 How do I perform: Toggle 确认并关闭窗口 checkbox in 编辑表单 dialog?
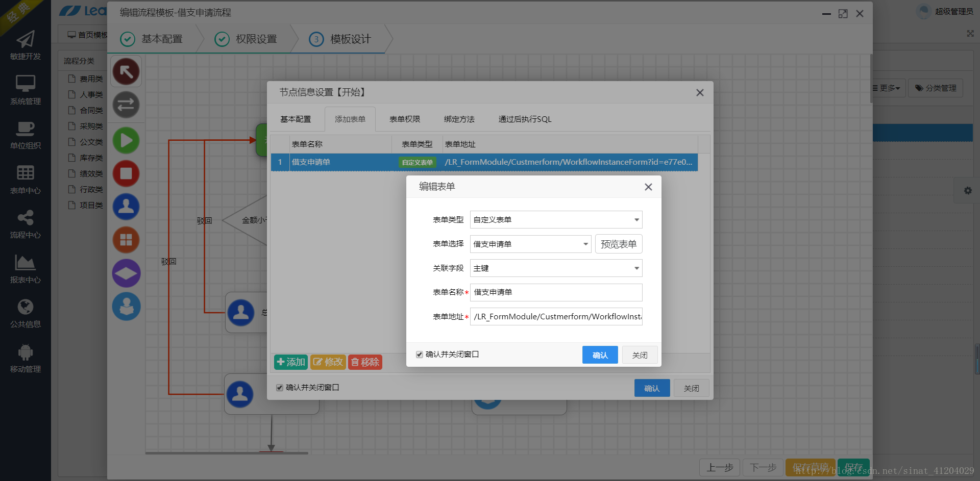pyautogui.click(x=420, y=355)
